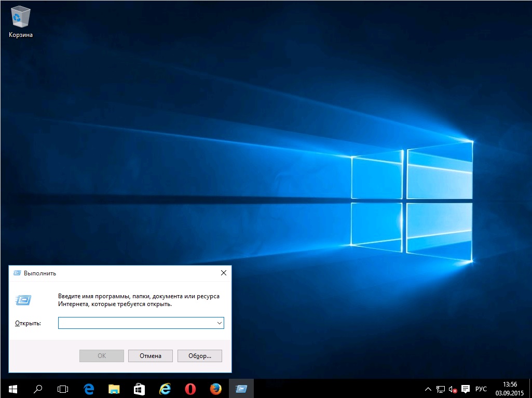The width and height of the screenshot is (532, 398).
Task: Click the Обзор... button
Action: (200, 356)
